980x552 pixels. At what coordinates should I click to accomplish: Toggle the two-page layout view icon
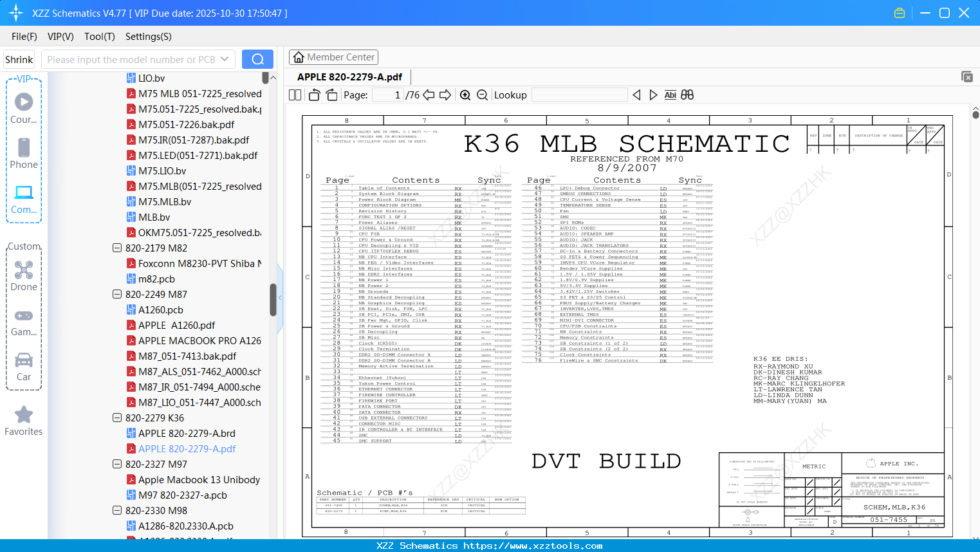click(x=295, y=95)
